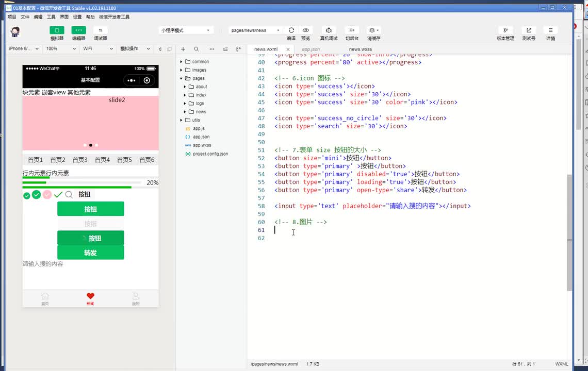The image size is (588, 371).
Task: Click the add new file plus icon
Action: 183,49
